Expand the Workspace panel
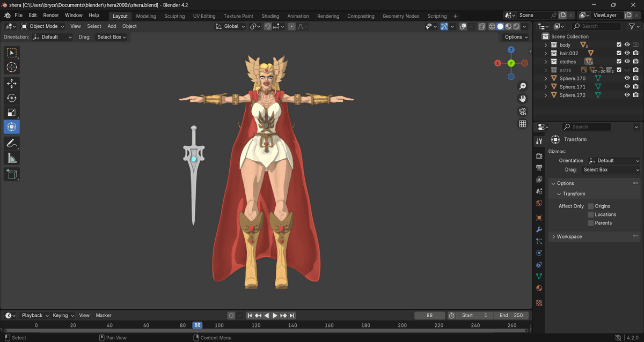The height and width of the screenshot is (342, 644). coord(569,236)
